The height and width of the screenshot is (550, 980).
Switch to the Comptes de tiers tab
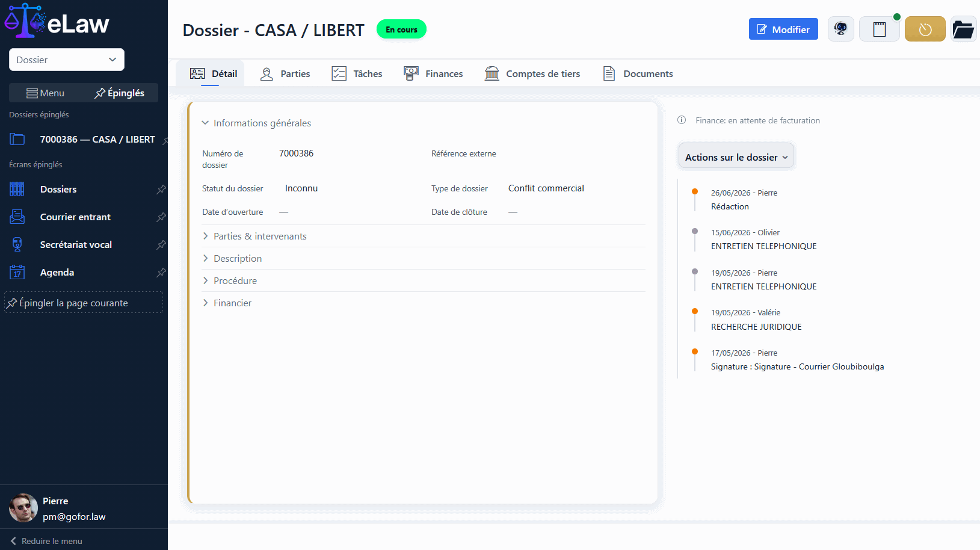click(532, 73)
